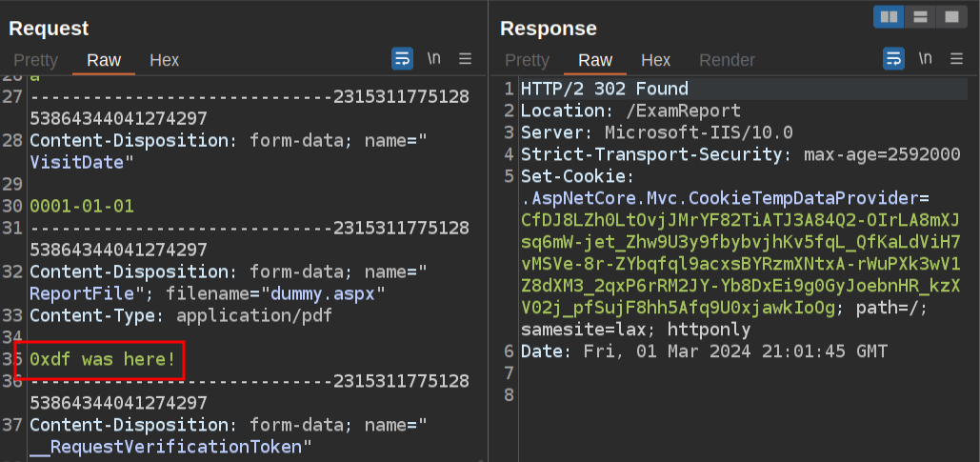Open the Hex tab in Request
Viewport: 980px width, 462px height.
(164, 60)
